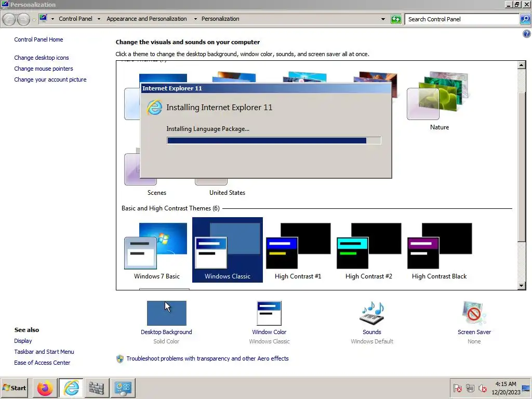The width and height of the screenshot is (532, 399).
Task: Click the network tray icon
Action: [x=470, y=388]
